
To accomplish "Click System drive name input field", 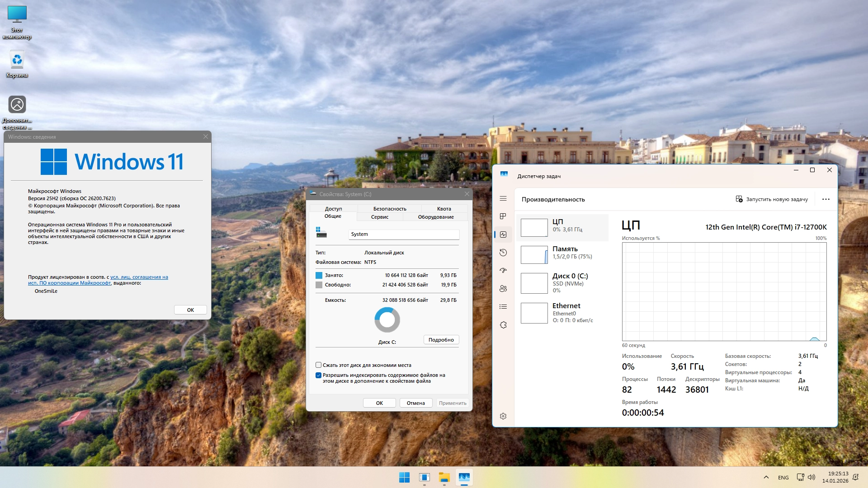I will coord(404,234).
